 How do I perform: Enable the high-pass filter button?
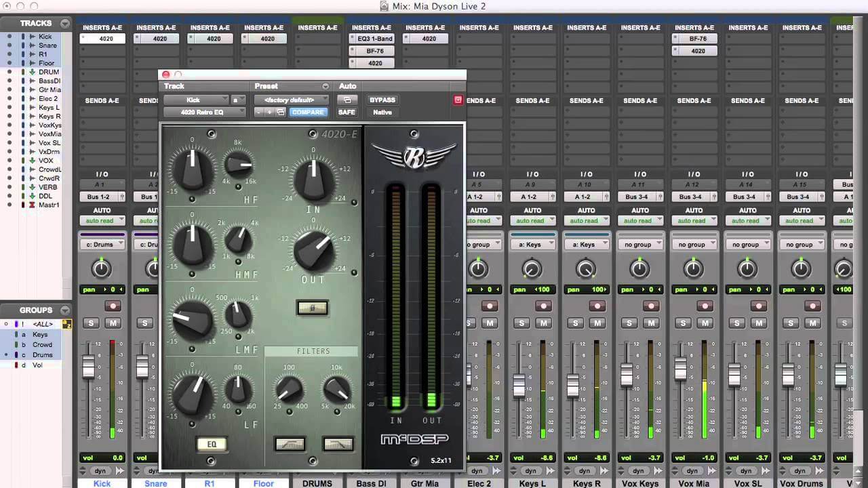point(290,444)
